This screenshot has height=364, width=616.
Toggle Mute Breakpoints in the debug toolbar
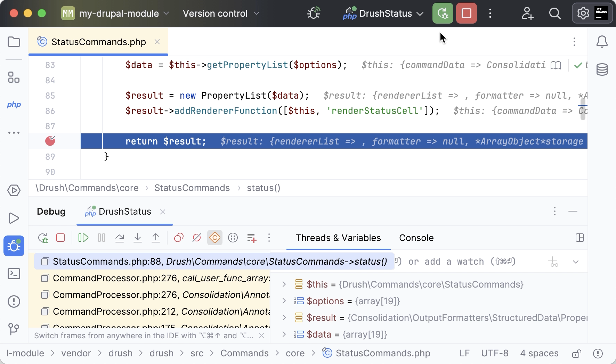[x=196, y=238]
